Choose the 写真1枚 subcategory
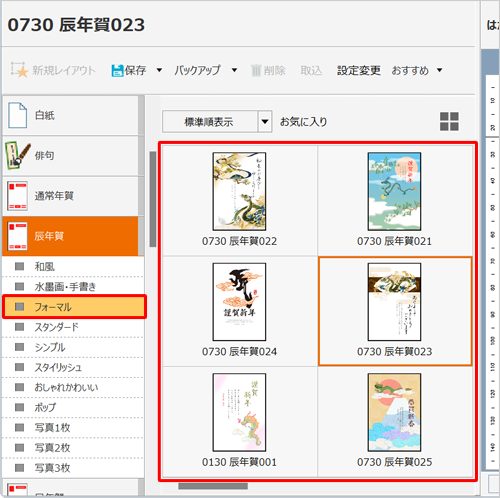This screenshot has height=498, width=500. click(x=73, y=428)
